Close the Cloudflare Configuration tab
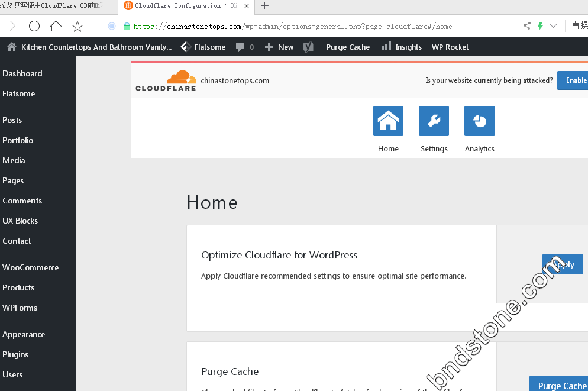 [246, 6]
